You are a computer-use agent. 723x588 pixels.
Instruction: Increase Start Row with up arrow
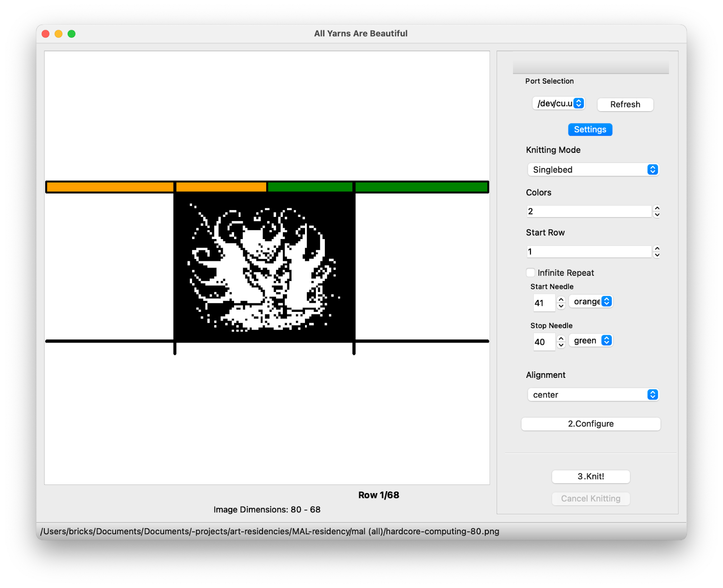657,249
